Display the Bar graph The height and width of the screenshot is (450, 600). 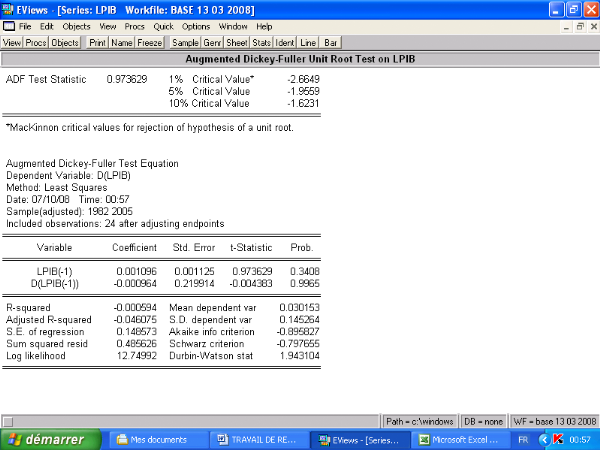[x=330, y=42]
